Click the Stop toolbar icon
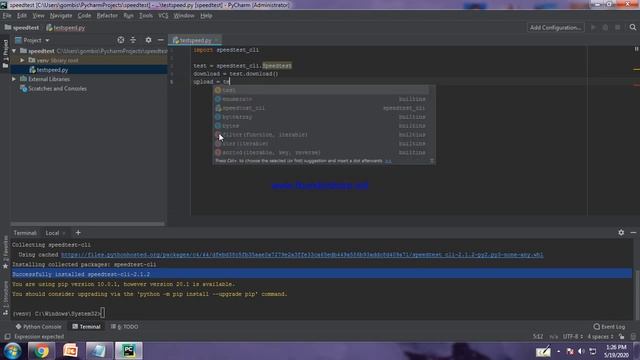Image resolution: width=640 pixels, height=360 pixels. click(x=618, y=27)
